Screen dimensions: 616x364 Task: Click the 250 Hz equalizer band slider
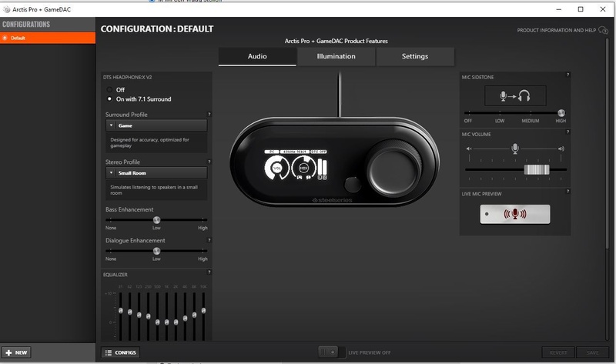click(148, 316)
